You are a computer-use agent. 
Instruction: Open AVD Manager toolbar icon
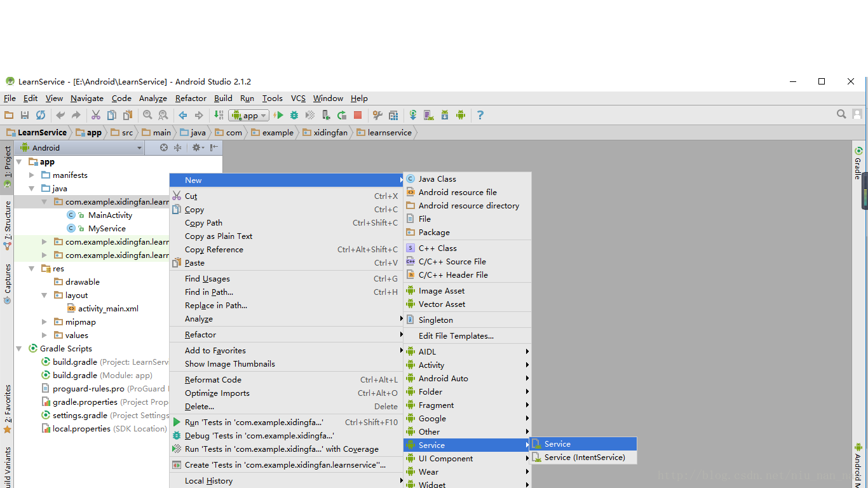(x=429, y=115)
